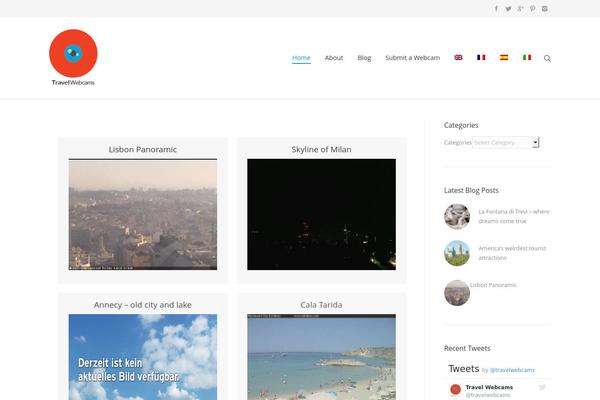Open Lisbon Panoramic sidebar blog link
The image size is (600, 400).
[x=493, y=285]
